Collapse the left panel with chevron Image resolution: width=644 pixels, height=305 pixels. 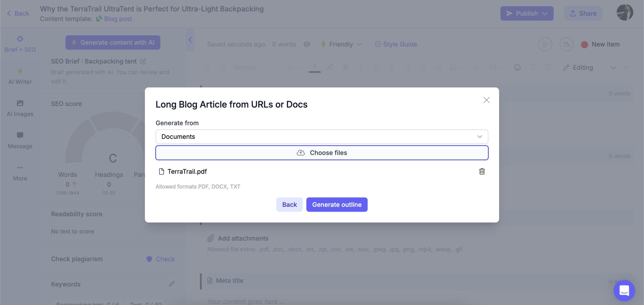190,40
